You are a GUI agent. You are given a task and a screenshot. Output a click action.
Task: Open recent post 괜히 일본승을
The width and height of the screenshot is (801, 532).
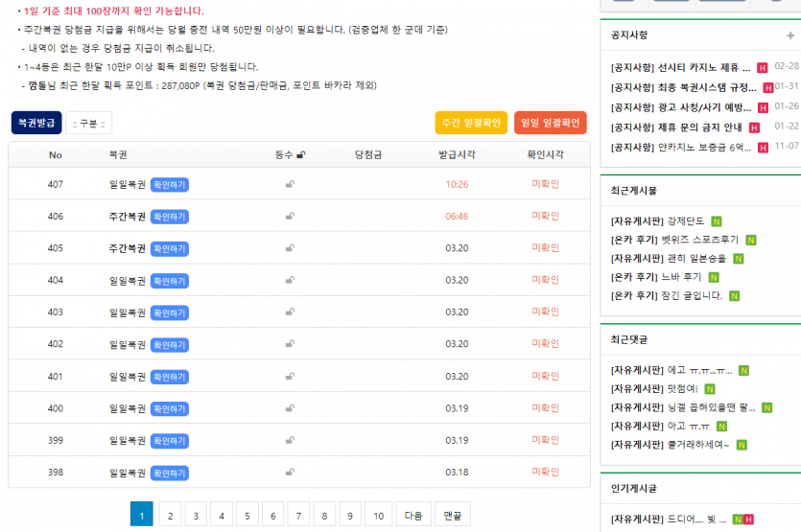[669, 259]
